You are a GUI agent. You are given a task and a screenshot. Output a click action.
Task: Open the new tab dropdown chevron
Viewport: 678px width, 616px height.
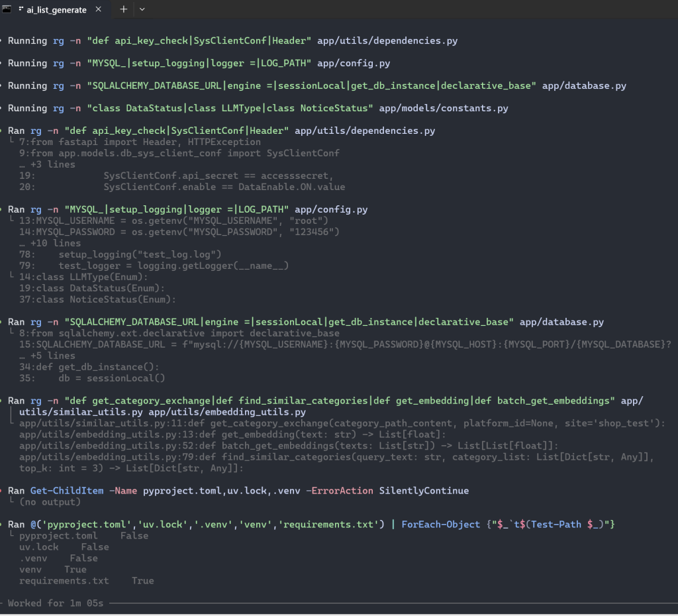tap(143, 9)
